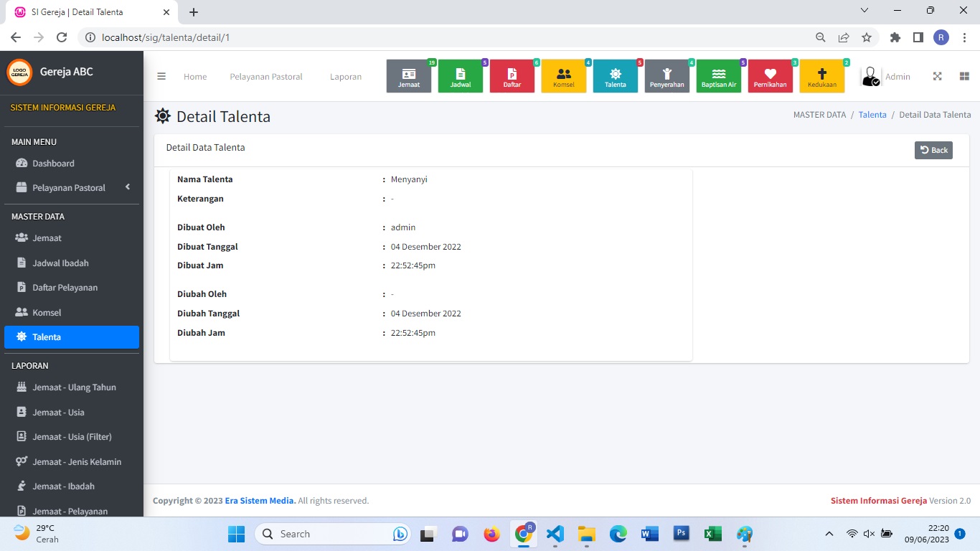Click the Talenta breadcrumb link
This screenshot has height=551, width=980.
click(x=872, y=115)
